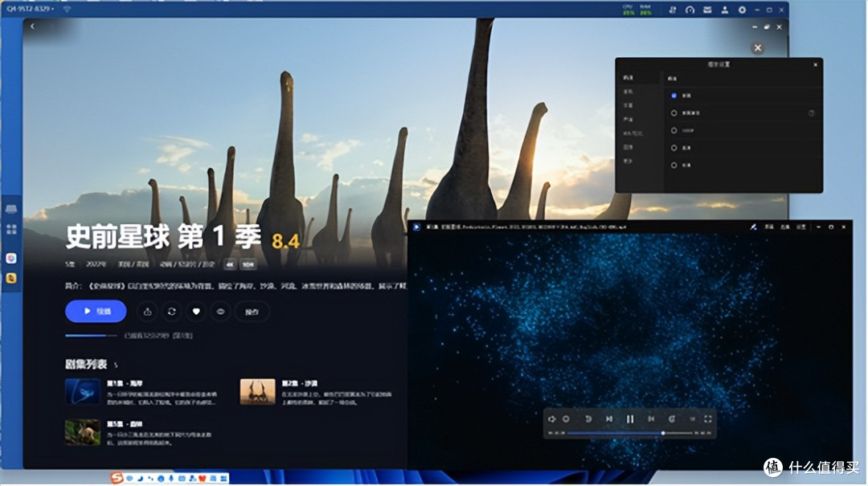Pause the video in the player window

point(629,419)
